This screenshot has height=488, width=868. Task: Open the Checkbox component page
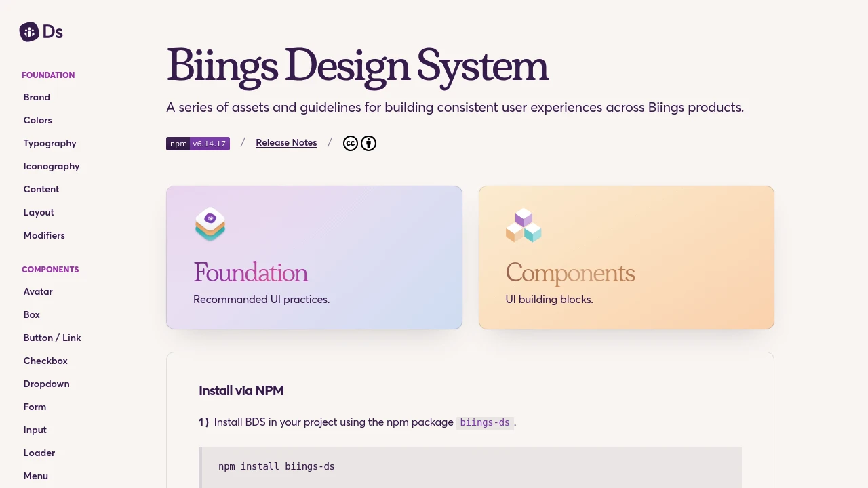pyautogui.click(x=45, y=361)
